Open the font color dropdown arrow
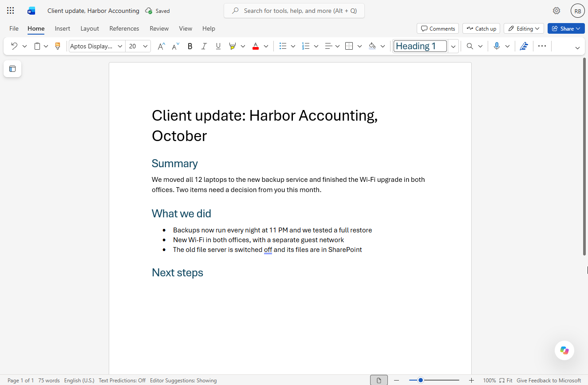This screenshot has height=385, width=588. coord(266,46)
